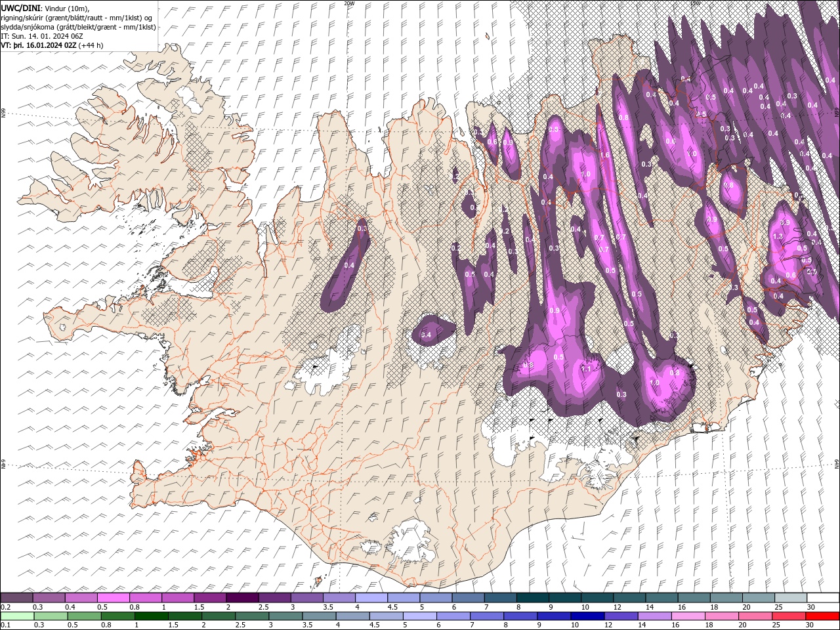Select the darkest purple swatch at 2 in top row
The width and height of the screenshot is (840, 630).
[241, 598]
